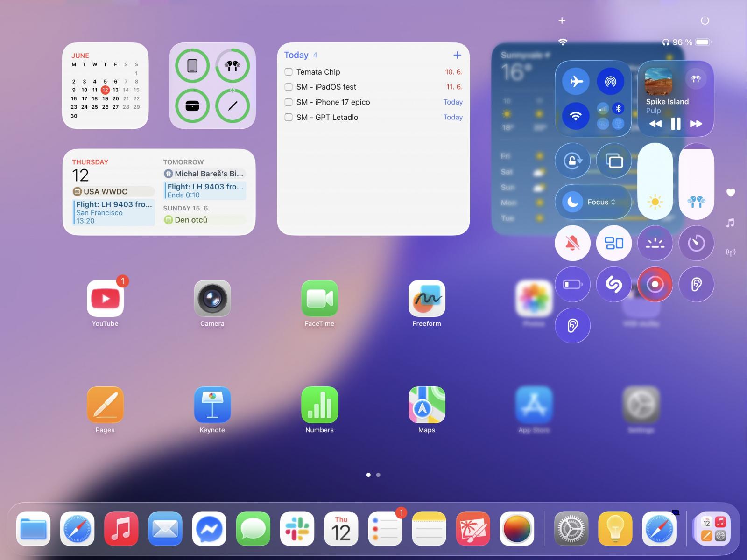747x560 pixels.
Task: Pause Spike Island playback
Action: pos(676,124)
